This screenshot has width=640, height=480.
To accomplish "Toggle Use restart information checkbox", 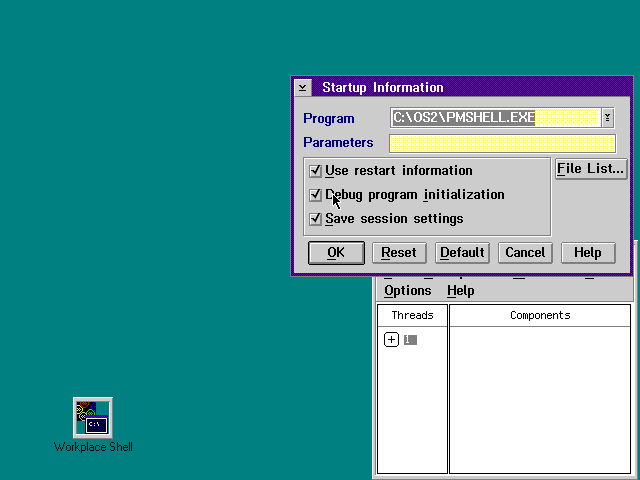I will pyautogui.click(x=315, y=171).
